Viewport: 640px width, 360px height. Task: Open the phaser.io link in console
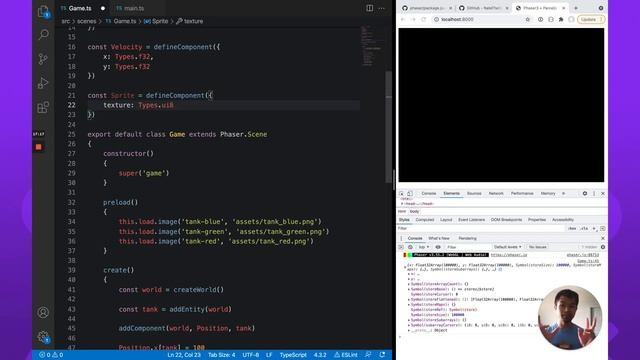[509, 255]
